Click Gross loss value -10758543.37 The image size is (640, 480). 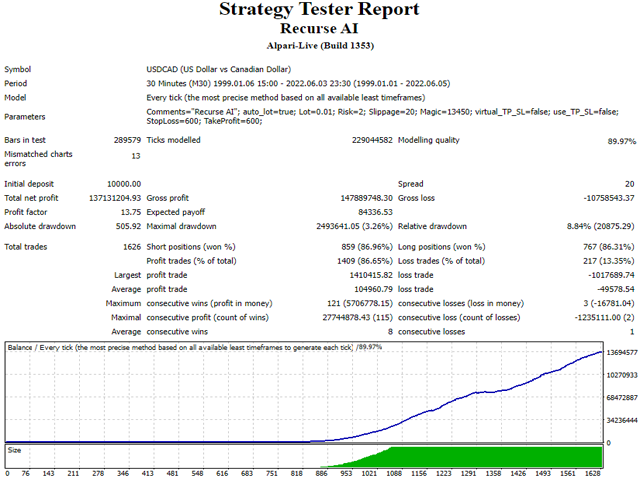[x=609, y=198]
